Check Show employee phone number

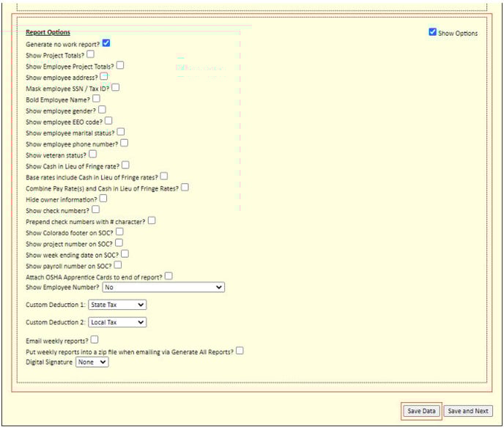click(x=125, y=143)
